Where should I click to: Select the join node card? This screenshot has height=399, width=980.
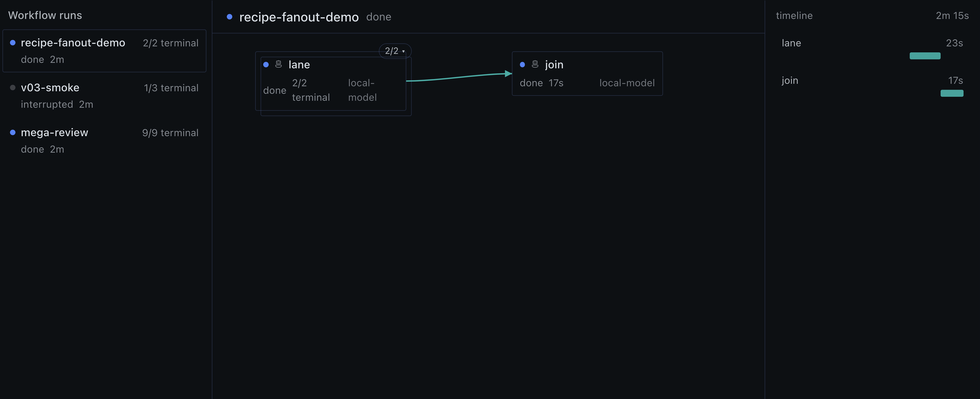coord(587,73)
